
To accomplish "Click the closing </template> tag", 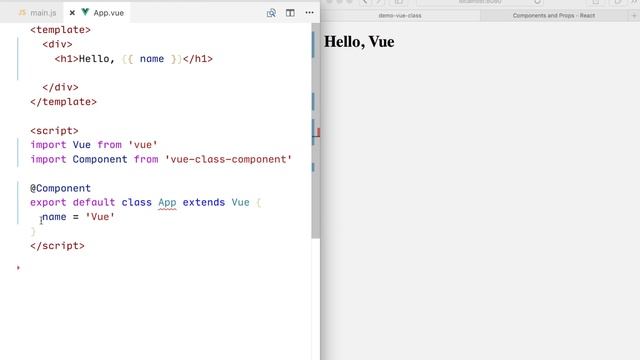I will coord(63,102).
